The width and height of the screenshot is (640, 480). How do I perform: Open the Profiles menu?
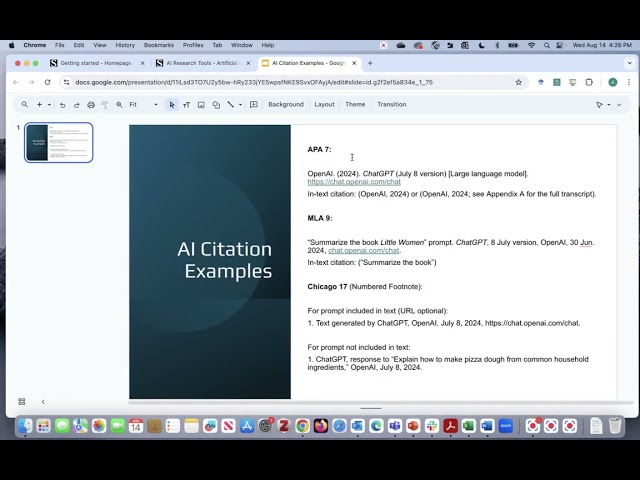[x=193, y=45]
